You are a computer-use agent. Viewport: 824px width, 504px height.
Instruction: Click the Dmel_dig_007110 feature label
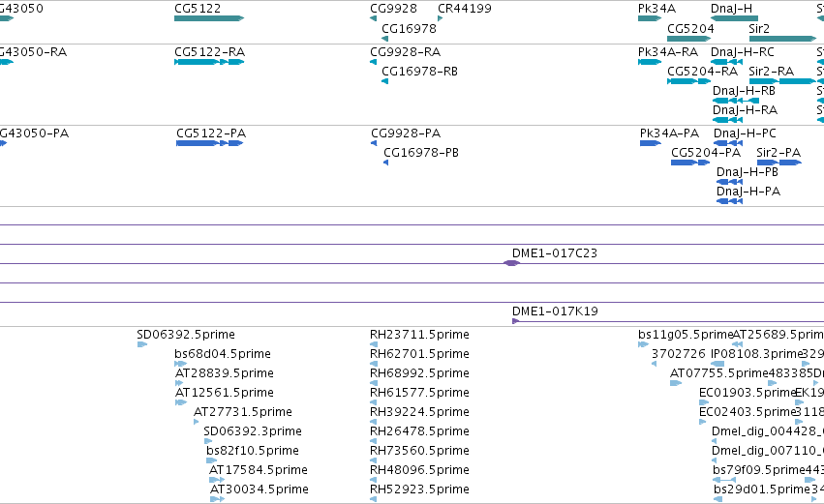click(767, 451)
